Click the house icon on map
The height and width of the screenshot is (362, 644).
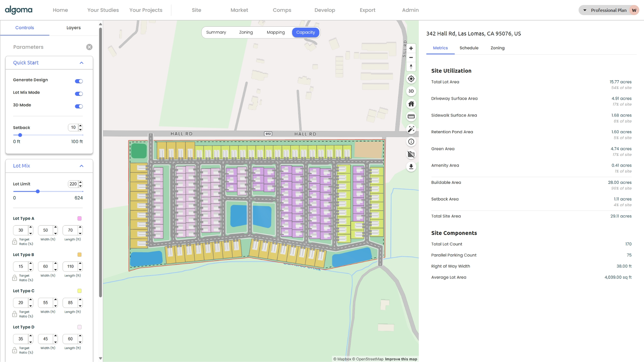(411, 104)
